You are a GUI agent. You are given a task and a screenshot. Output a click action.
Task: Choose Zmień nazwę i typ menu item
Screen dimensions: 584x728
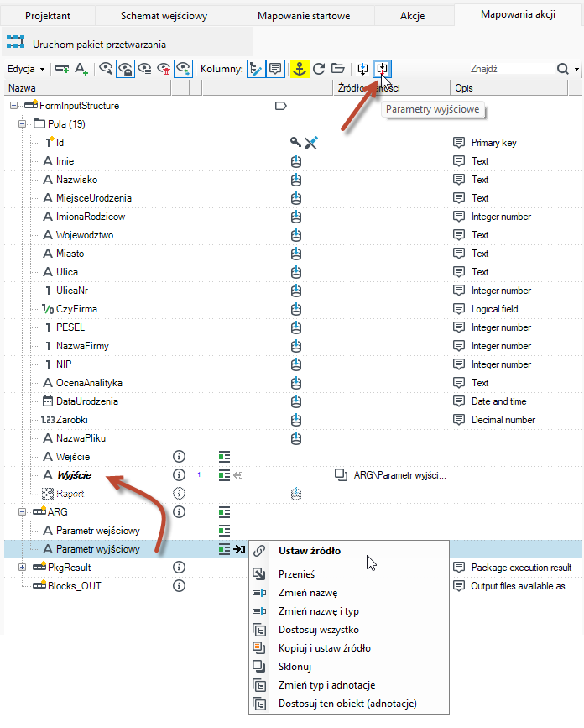tap(349, 611)
